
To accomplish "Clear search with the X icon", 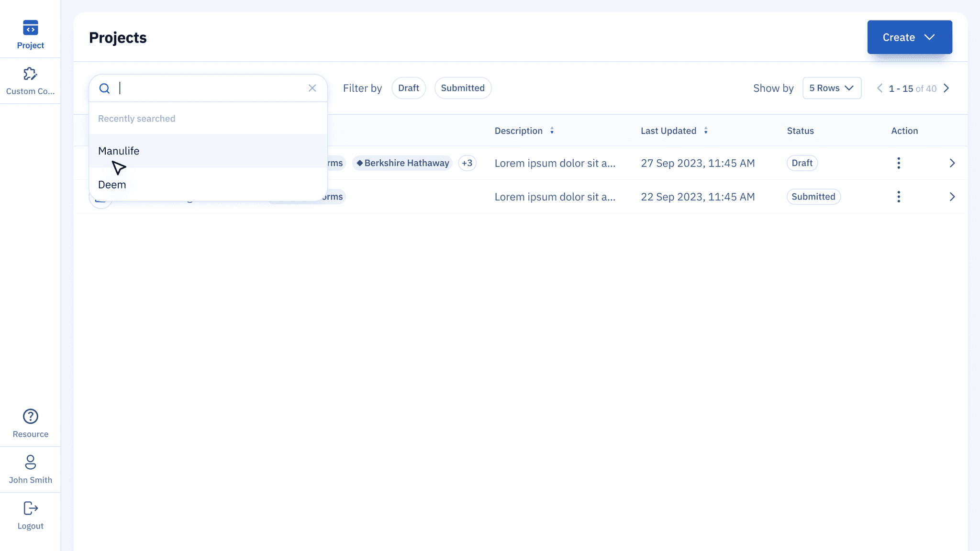I will [x=312, y=88].
